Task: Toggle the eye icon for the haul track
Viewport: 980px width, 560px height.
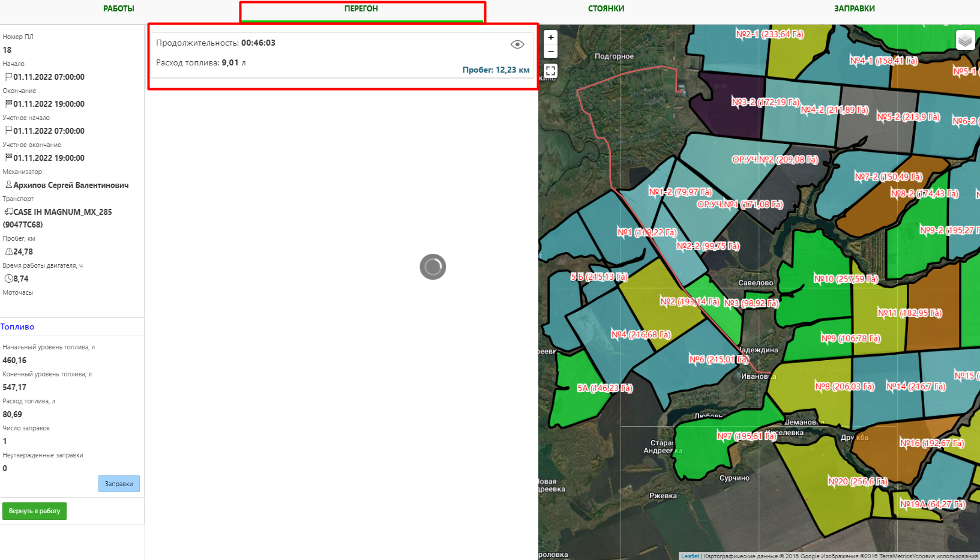Action: coord(517,44)
